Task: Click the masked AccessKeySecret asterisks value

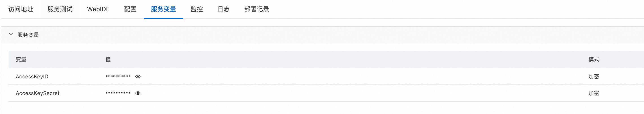Action: click(x=118, y=93)
